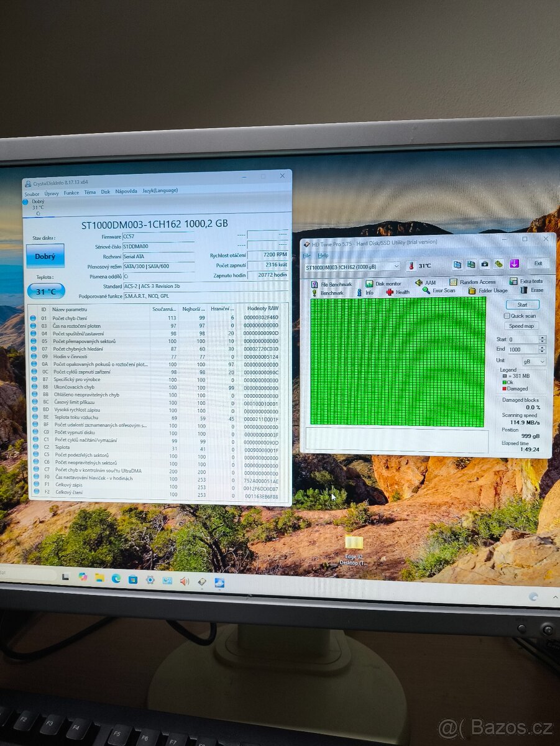Image resolution: width=560 pixels, height=746 pixels.
Task: Click the camera screenshot icon in HD Tune toolbar
Action: click(x=484, y=264)
